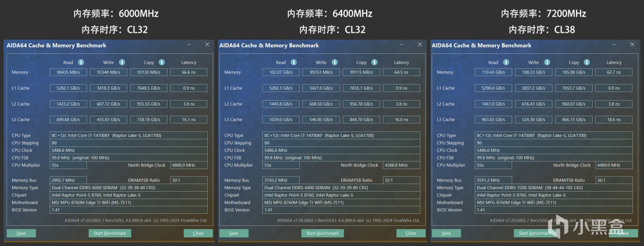Click CPU Multiplier 55x in DDR5-6400 window
Screen dimensions: 644x246
pos(281,165)
